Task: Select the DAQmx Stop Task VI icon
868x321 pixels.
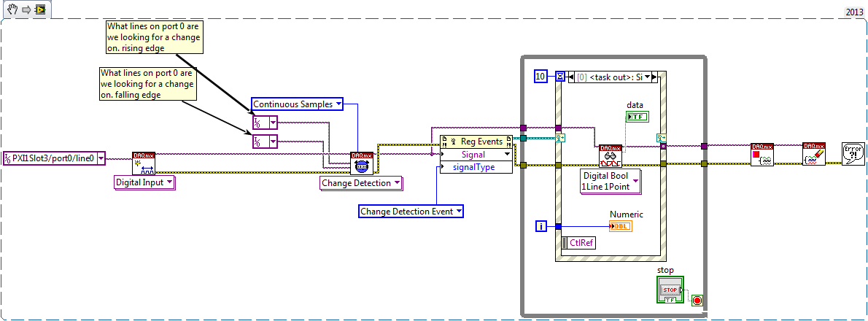Action: (762, 154)
